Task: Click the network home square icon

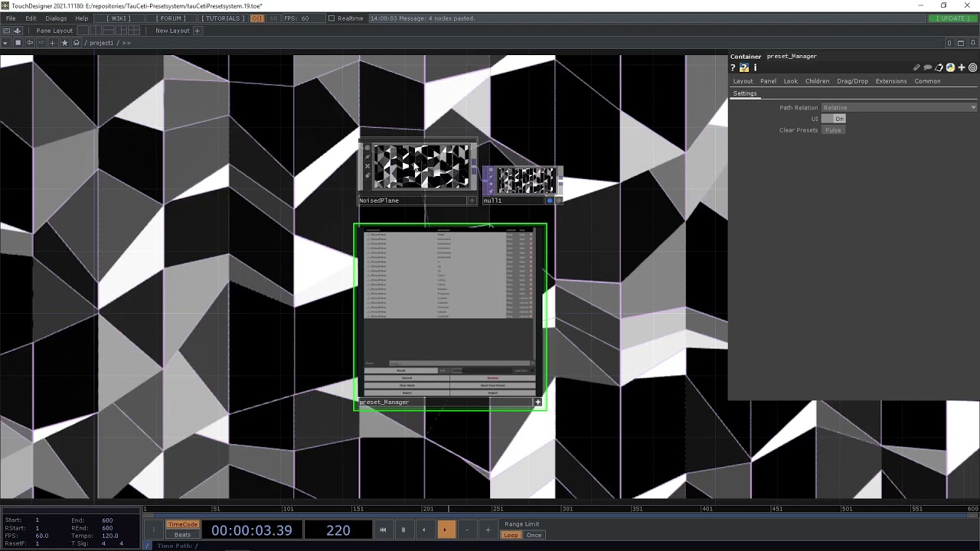Action: [x=18, y=43]
